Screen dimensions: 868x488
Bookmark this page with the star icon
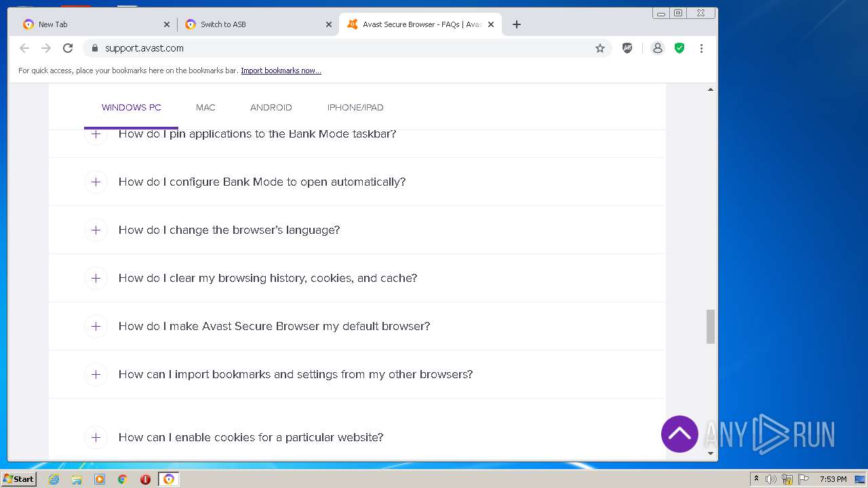(x=600, y=48)
